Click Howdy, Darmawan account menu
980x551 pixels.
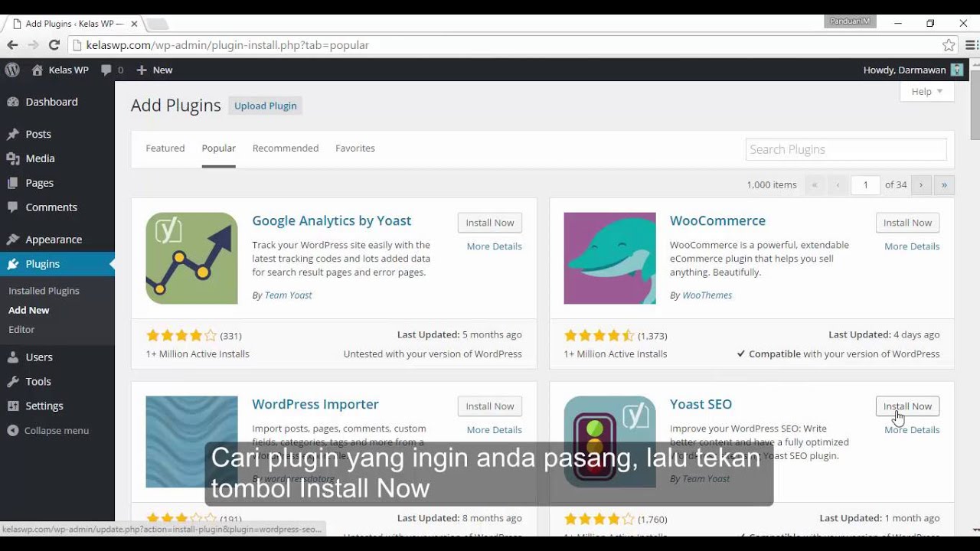(x=913, y=70)
